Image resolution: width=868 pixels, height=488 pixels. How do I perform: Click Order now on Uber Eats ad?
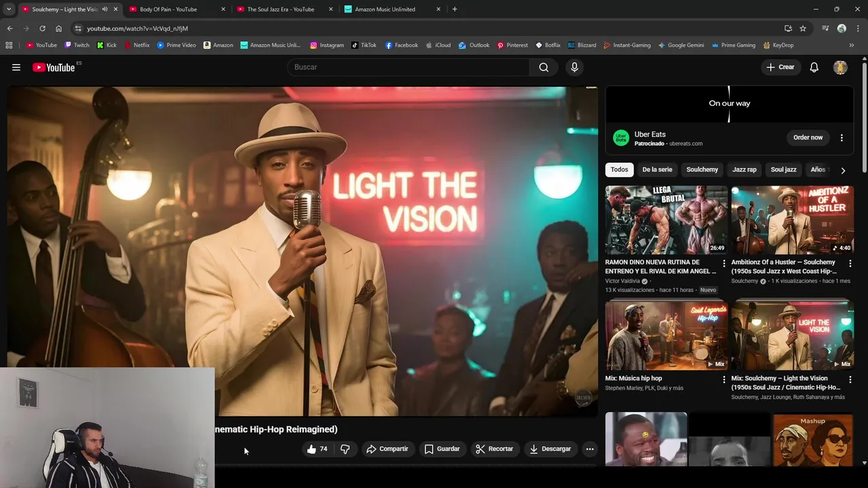(808, 138)
